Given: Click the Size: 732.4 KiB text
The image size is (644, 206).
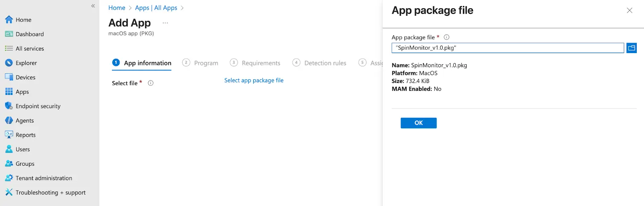Looking at the screenshot, I should tap(410, 81).
